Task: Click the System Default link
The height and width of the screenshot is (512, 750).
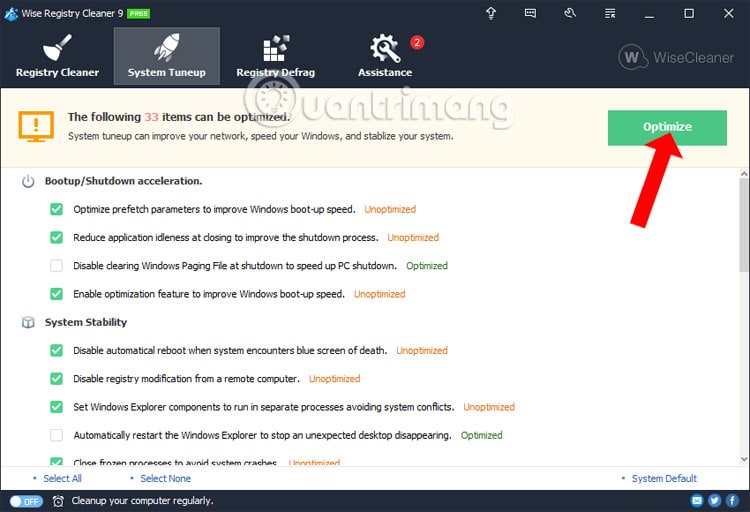Action: tap(664, 479)
